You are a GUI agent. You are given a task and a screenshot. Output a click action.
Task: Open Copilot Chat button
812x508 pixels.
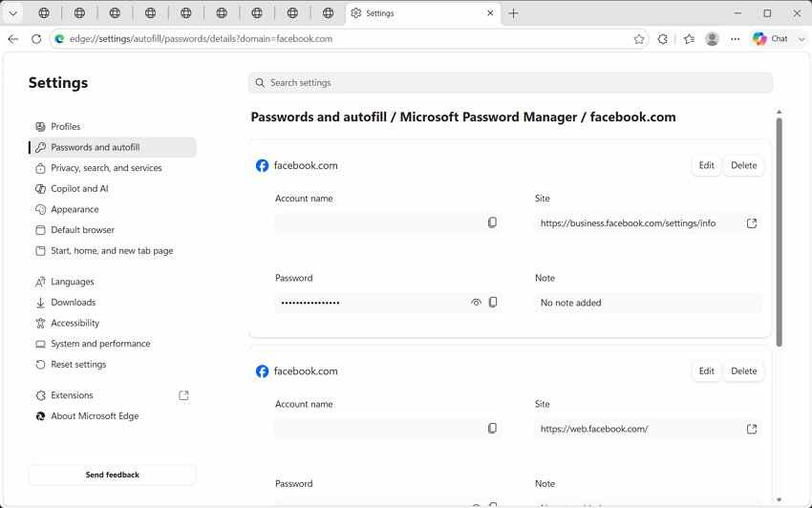pos(770,39)
